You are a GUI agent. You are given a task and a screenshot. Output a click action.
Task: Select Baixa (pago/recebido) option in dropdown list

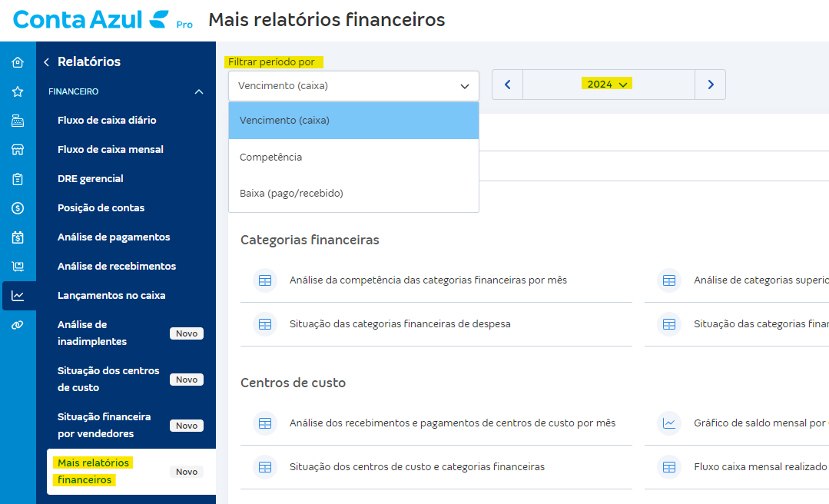(353, 194)
